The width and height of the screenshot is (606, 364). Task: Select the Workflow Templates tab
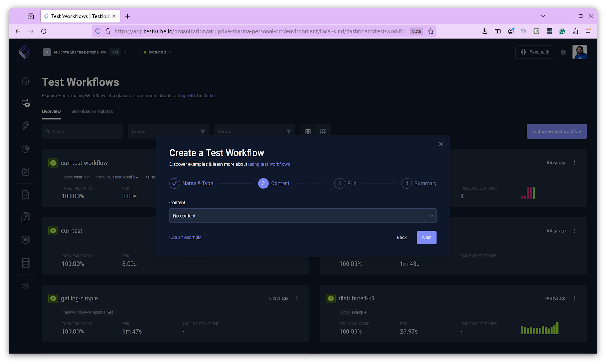92,112
